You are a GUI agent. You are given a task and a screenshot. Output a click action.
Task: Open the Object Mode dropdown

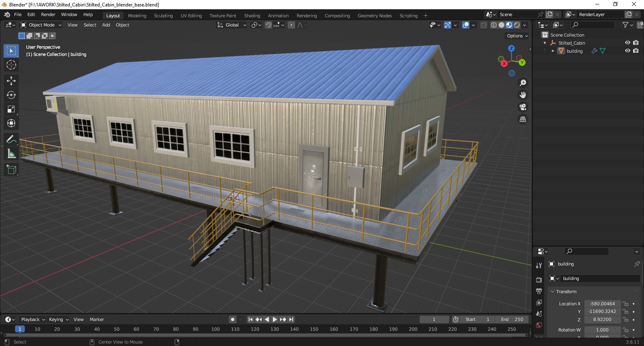coord(41,25)
